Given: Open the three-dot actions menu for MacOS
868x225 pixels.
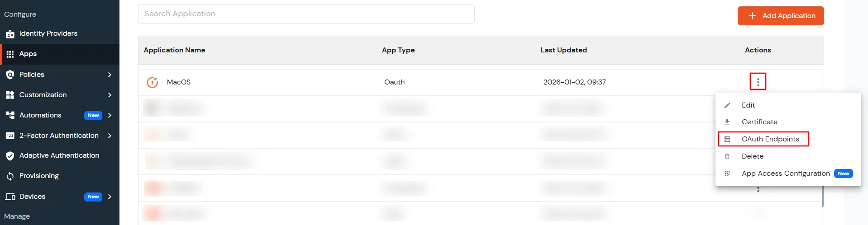Looking at the screenshot, I should pyautogui.click(x=758, y=82).
